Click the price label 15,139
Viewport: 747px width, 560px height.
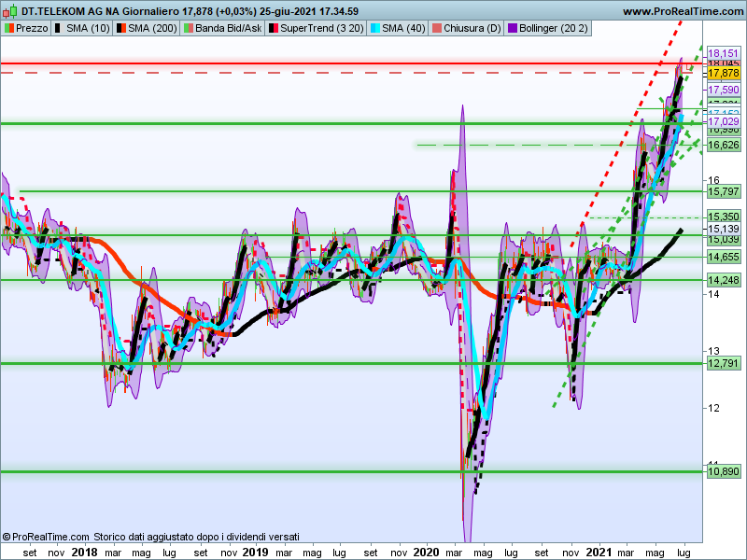tap(723, 229)
